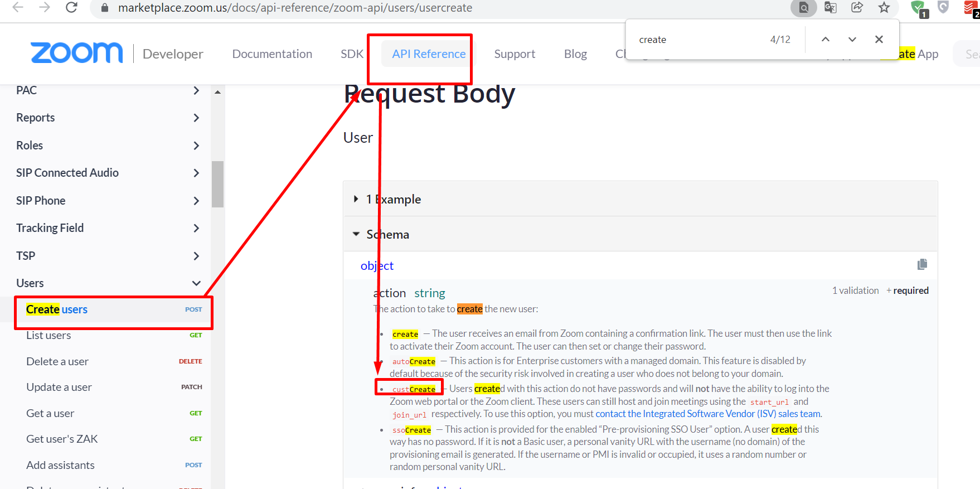The width and height of the screenshot is (980, 489).
Task: Click the autoCreate code label
Action: click(414, 361)
